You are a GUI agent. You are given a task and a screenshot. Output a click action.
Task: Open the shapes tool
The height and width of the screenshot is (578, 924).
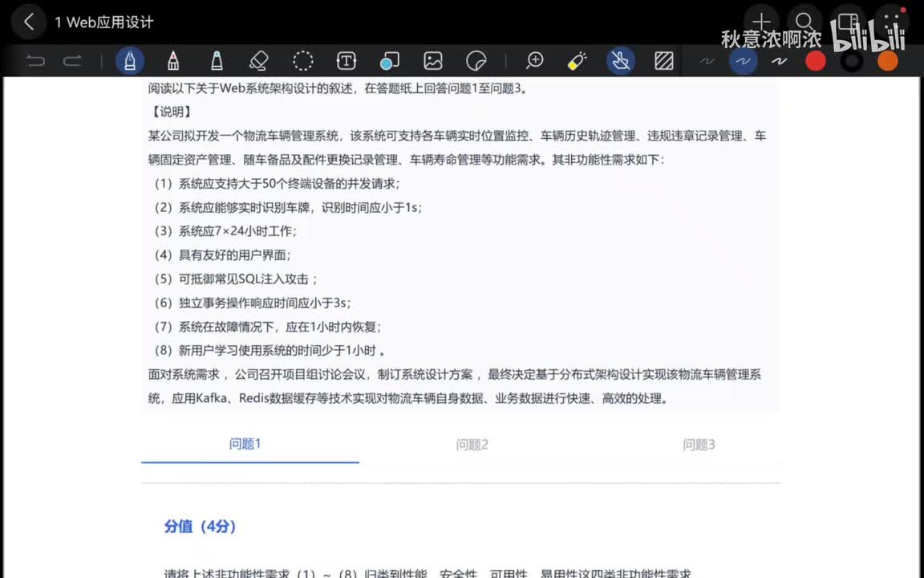tap(390, 61)
